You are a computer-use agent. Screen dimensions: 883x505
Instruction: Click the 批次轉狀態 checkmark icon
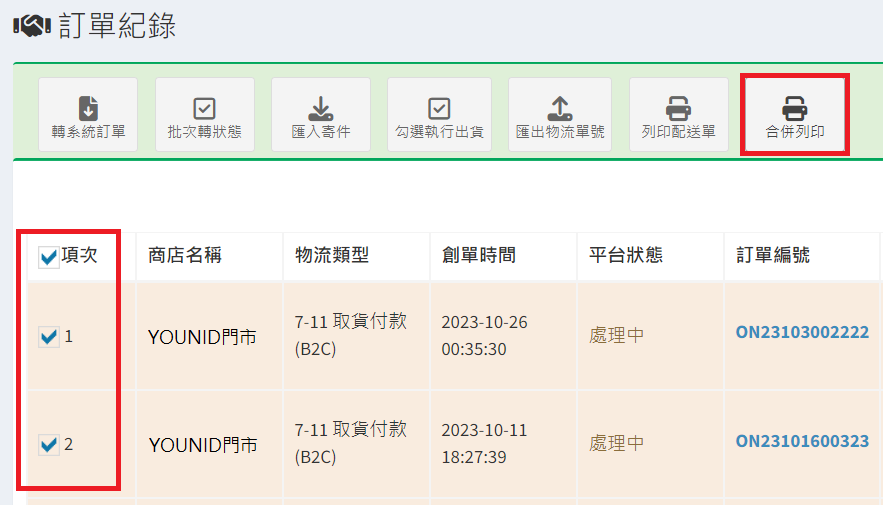(204, 108)
